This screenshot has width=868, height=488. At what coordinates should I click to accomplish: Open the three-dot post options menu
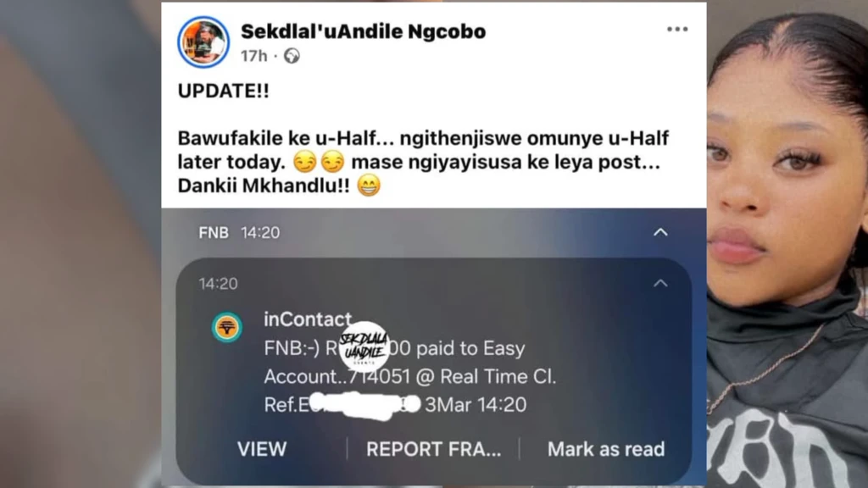click(x=677, y=30)
